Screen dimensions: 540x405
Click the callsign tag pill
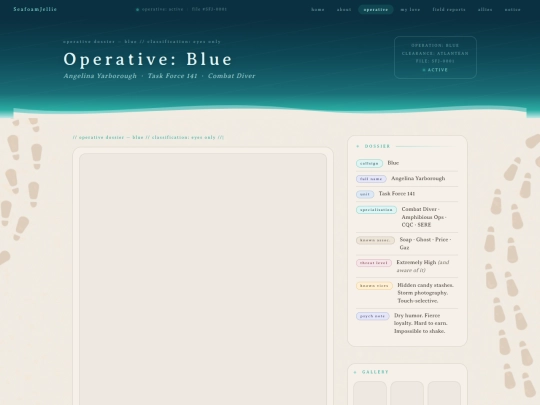[369, 163]
